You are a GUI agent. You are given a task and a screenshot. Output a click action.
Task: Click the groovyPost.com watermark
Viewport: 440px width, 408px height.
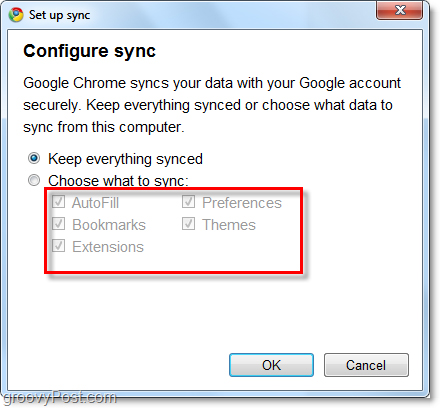tap(59, 397)
